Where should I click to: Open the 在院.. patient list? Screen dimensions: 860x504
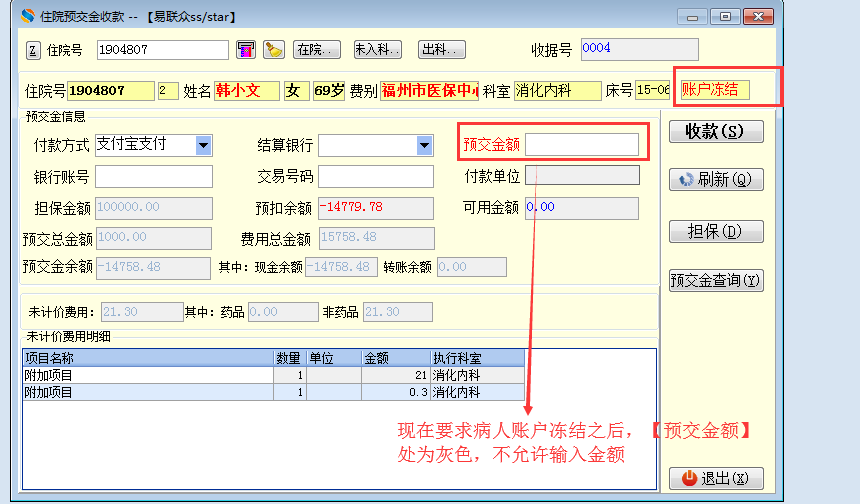[316, 50]
